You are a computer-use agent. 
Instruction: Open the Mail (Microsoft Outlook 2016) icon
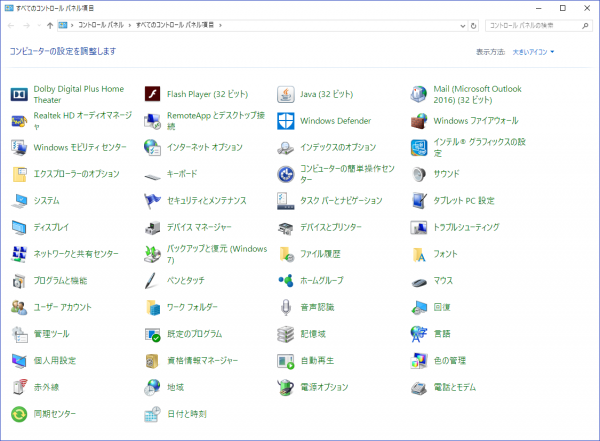(x=419, y=94)
